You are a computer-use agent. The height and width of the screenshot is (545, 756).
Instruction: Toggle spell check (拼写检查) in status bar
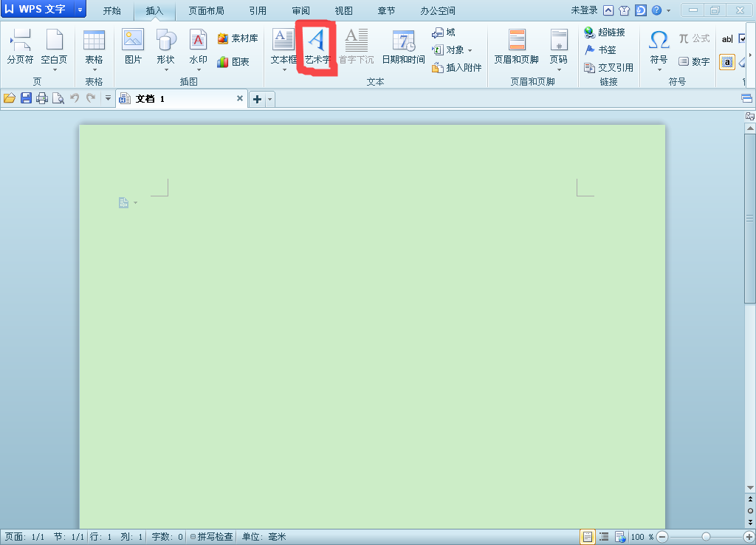211,537
